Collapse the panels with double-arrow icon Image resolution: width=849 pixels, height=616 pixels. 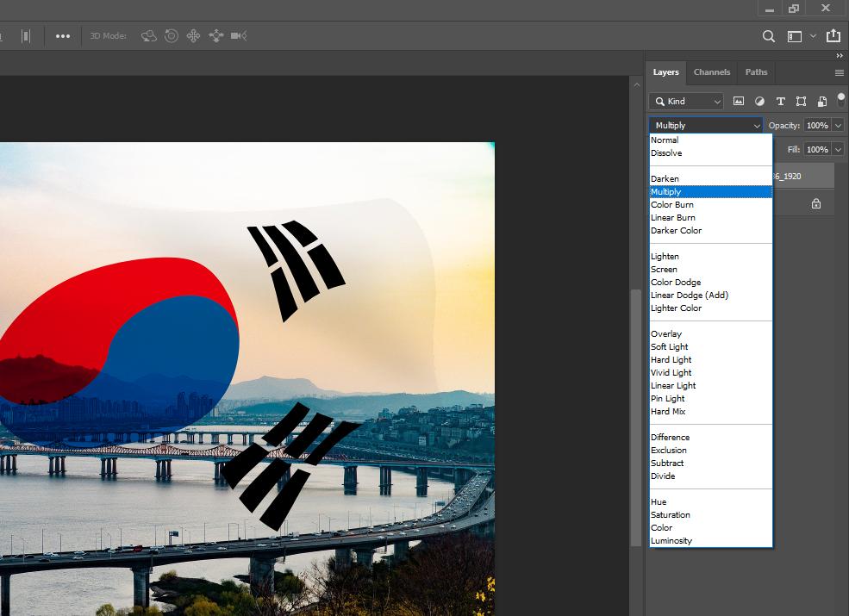(840, 56)
